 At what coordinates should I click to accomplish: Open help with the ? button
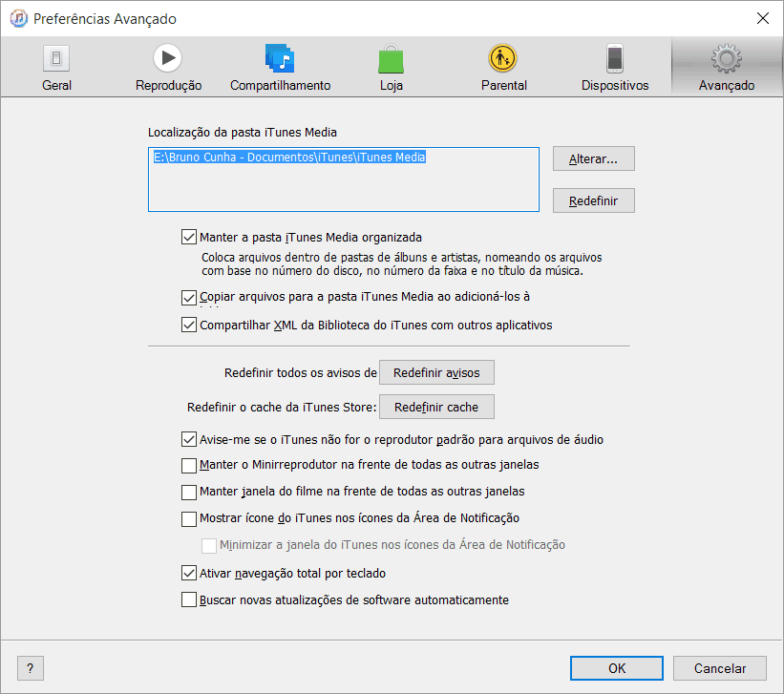[x=31, y=668]
